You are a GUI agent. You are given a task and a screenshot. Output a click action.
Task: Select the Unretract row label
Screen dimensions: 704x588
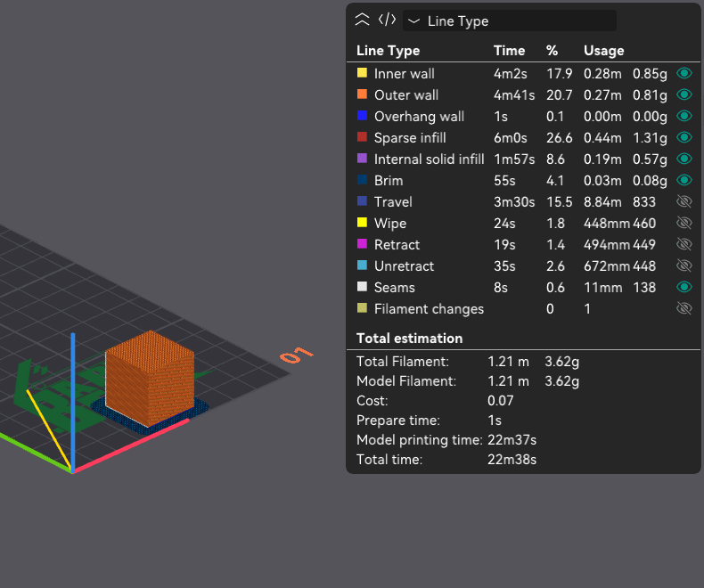pos(404,266)
